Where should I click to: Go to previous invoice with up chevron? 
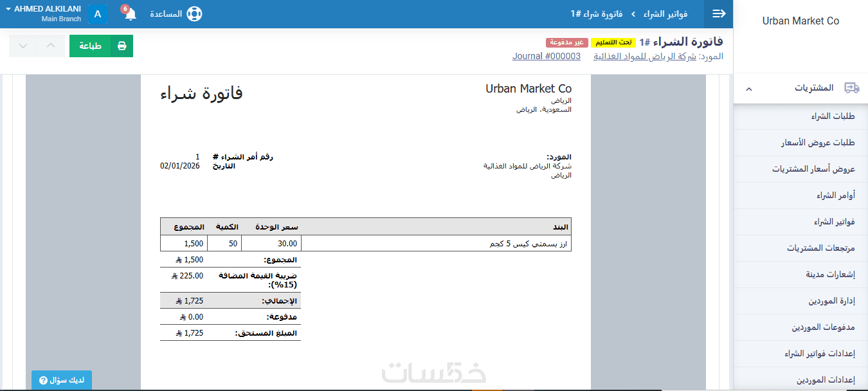[x=51, y=46]
